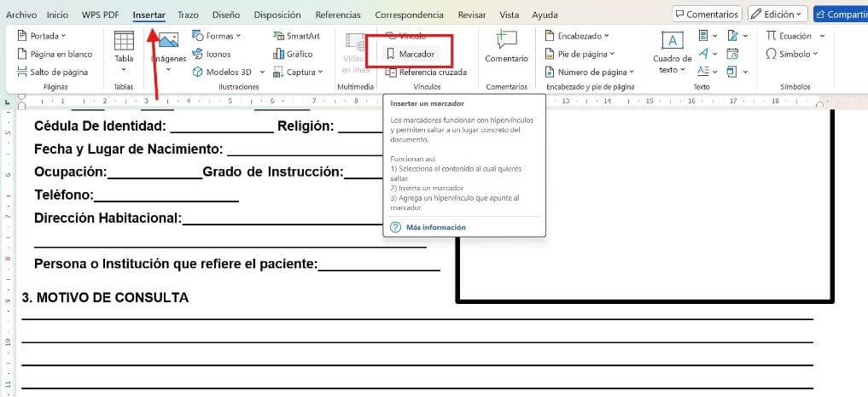Click the "Teléfono:" field label
Viewport: 868px width, 397px height.
pos(64,195)
